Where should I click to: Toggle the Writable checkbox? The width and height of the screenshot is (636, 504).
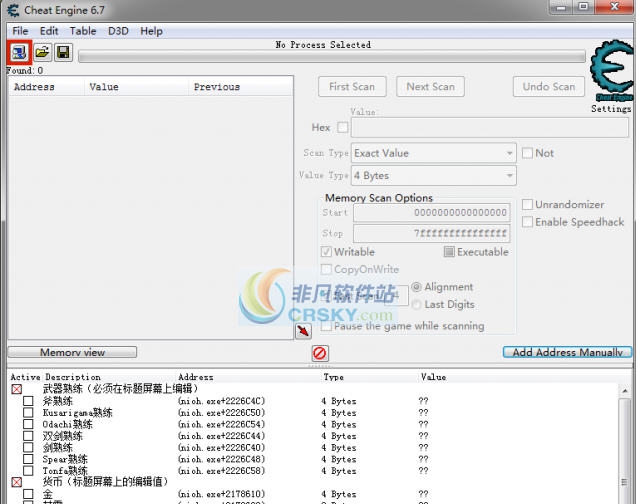(x=326, y=252)
